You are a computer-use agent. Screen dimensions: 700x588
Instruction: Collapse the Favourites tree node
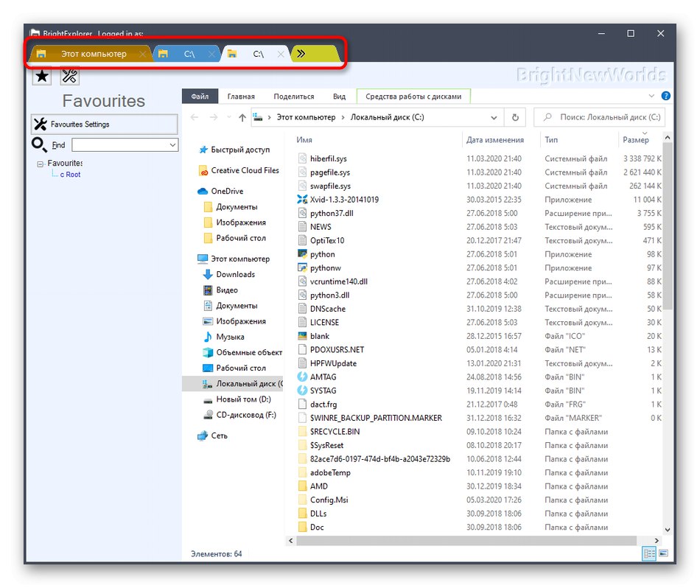click(41, 164)
